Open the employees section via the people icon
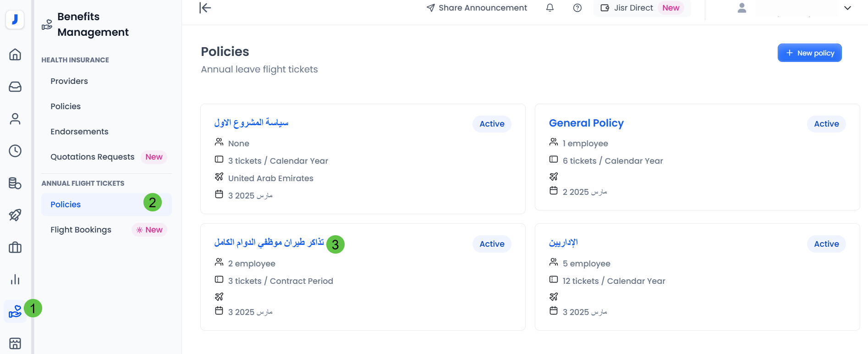Screen dimensions: 868x354 point(15,118)
